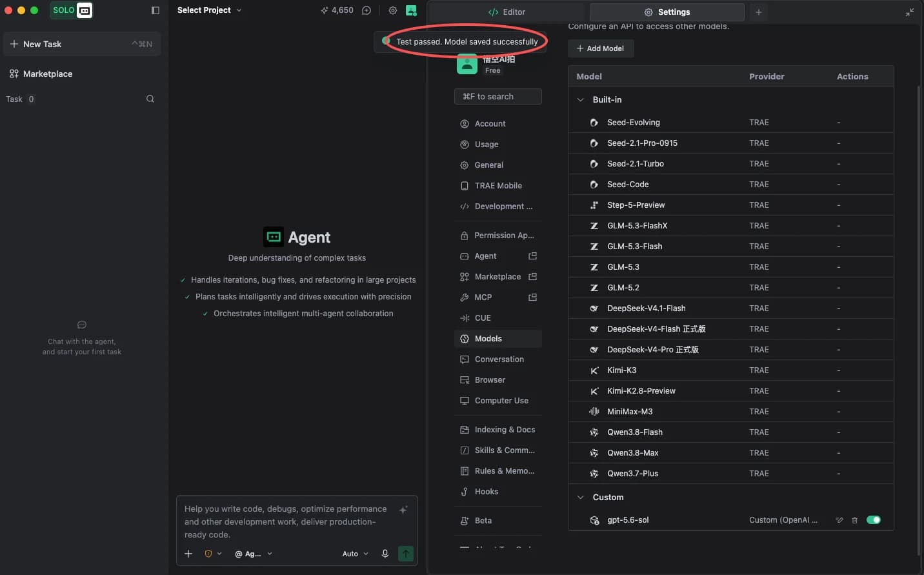Open the Select Project dropdown
924x575 pixels.
click(x=210, y=10)
